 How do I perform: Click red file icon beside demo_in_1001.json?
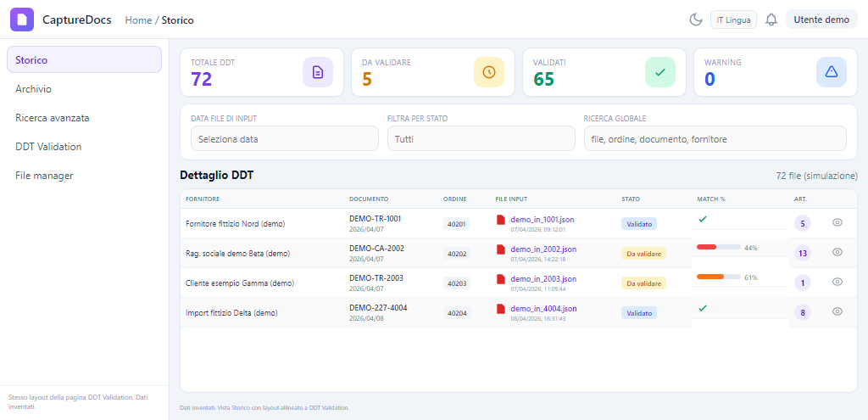click(501, 220)
